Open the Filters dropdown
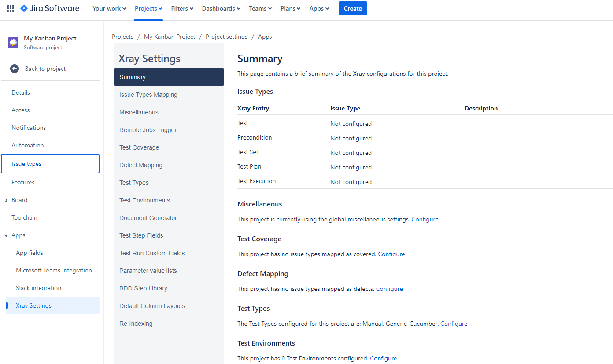Viewport: 613px width, 364px height. [x=182, y=8]
